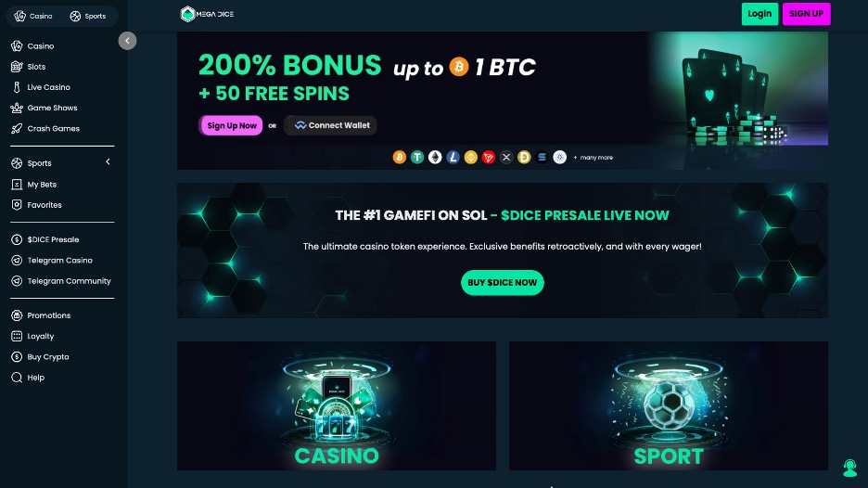Image resolution: width=868 pixels, height=488 pixels.
Task: Click the Litecoin coin icon
Action: tap(453, 158)
